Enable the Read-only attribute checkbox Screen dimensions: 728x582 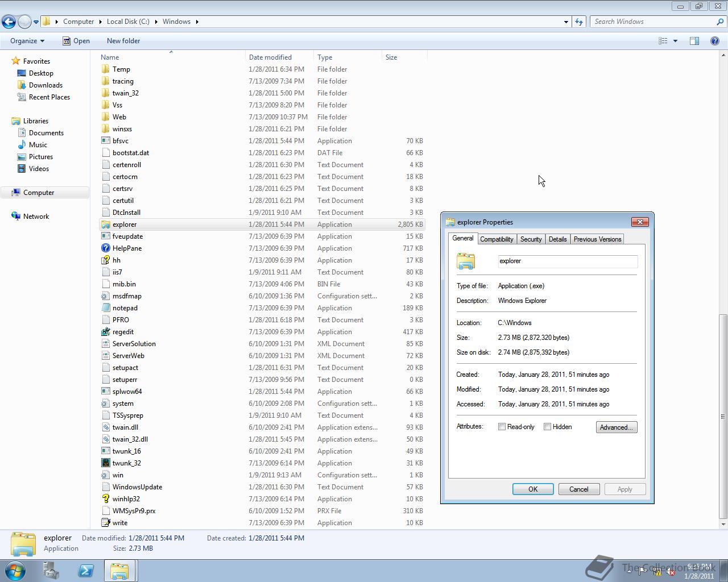point(502,427)
